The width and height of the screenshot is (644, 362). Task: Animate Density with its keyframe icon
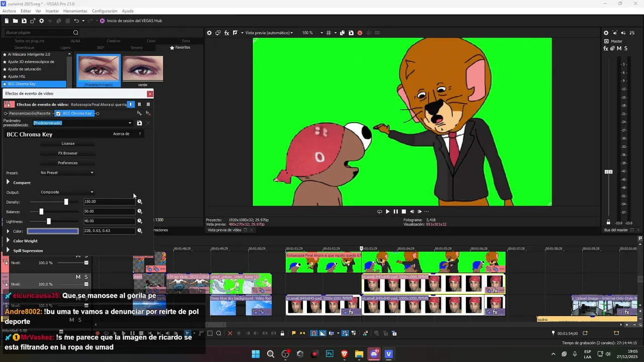(x=140, y=202)
